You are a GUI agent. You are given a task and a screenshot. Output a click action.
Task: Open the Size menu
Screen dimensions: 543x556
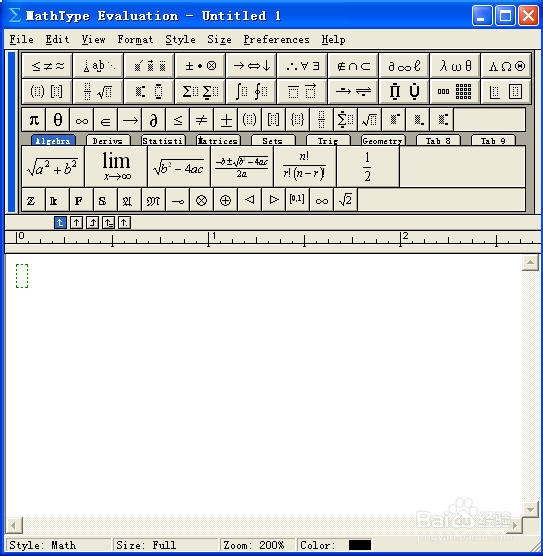point(219,39)
